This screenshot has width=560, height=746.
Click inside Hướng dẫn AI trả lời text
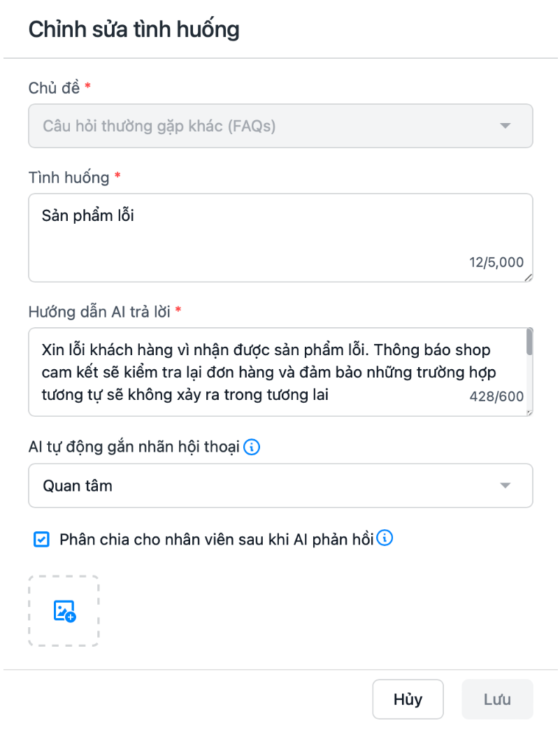click(x=266, y=372)
